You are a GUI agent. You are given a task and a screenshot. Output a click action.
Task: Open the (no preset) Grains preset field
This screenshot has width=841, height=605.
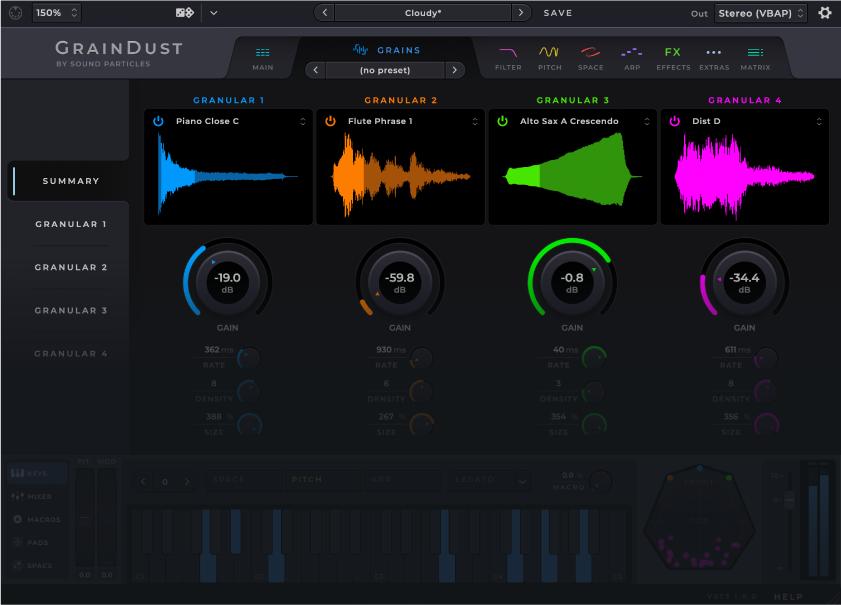(385, 70)
